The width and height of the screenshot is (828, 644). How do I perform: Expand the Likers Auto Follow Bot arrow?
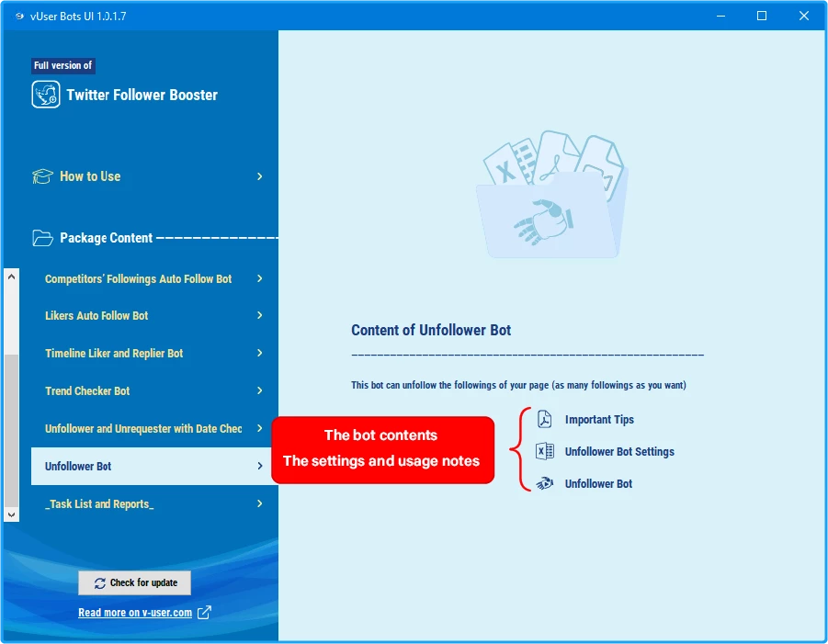tap(259, 315)
